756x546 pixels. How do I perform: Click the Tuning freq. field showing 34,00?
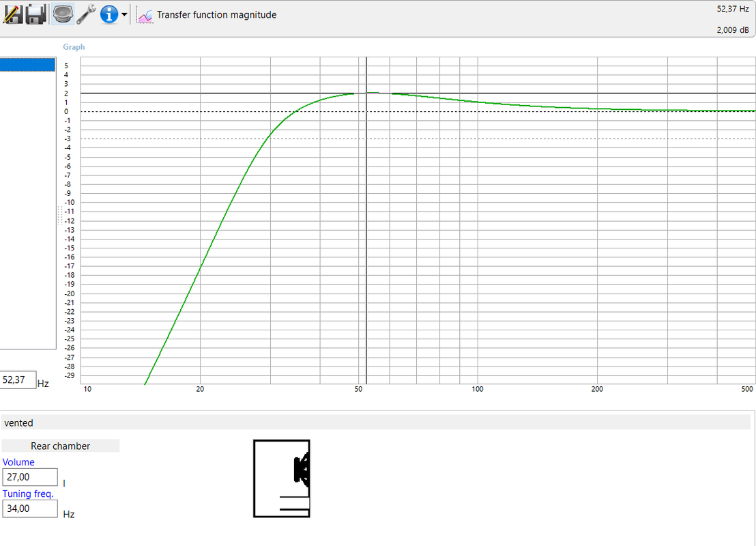tap(30, 509)
